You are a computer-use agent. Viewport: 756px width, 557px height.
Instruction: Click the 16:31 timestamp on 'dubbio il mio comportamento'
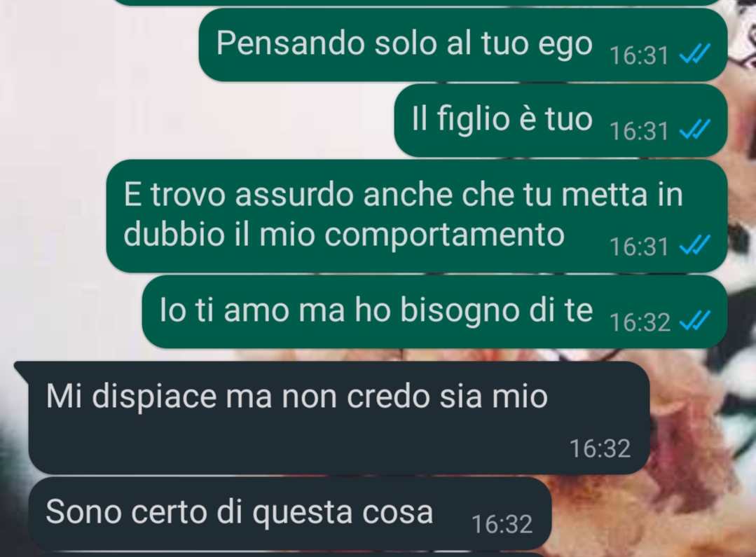[x=639, y=247]
